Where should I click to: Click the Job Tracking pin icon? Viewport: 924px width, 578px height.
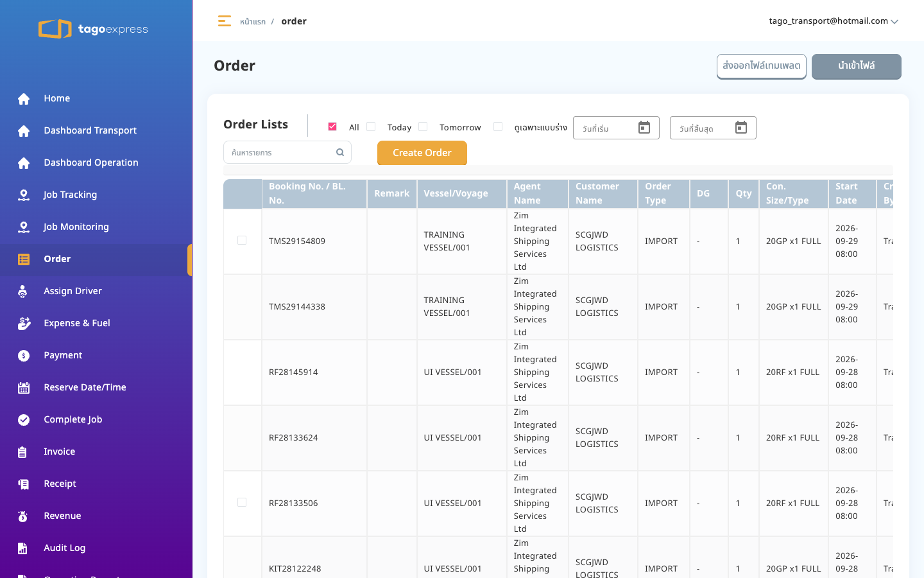[x=24, y=195]
